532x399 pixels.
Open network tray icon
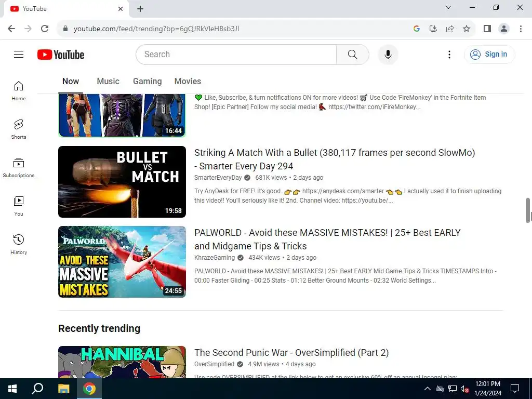tap(453, 389)
